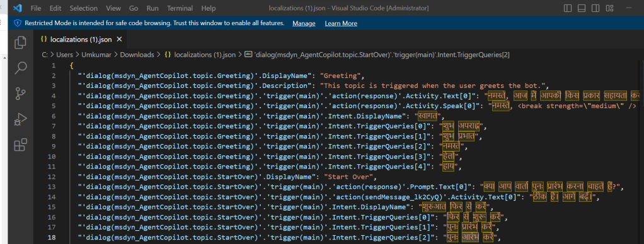Click the Greeting Description key on line 3
644x244 pixels.
point(195,86)
